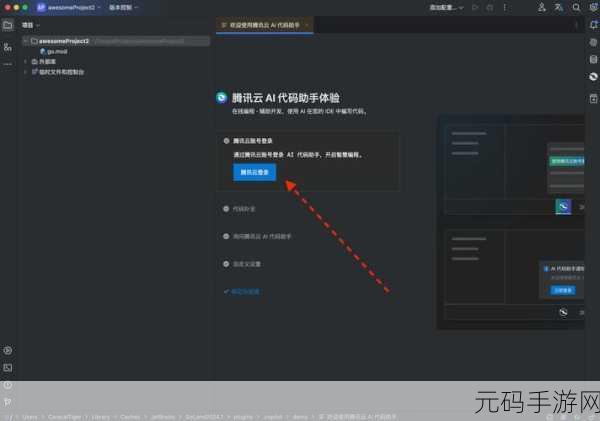The image size is (600, 421).
Task: Click the plugins breadcrumb in status bar
Action: coord(243,417)
